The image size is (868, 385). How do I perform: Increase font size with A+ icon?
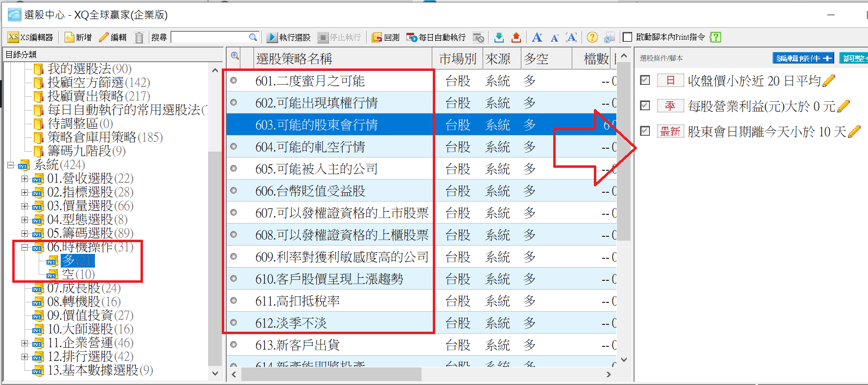coord(537,37)
